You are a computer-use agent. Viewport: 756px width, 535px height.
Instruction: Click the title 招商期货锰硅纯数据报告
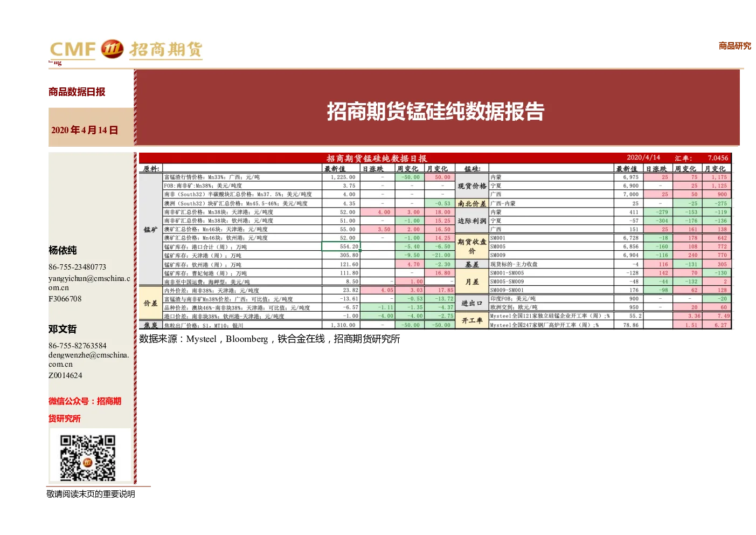(435, 112)
